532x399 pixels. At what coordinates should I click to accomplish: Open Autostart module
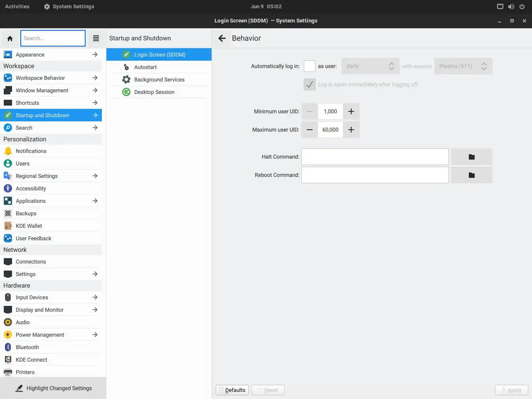pyautogui.click(x=159, y=67)
